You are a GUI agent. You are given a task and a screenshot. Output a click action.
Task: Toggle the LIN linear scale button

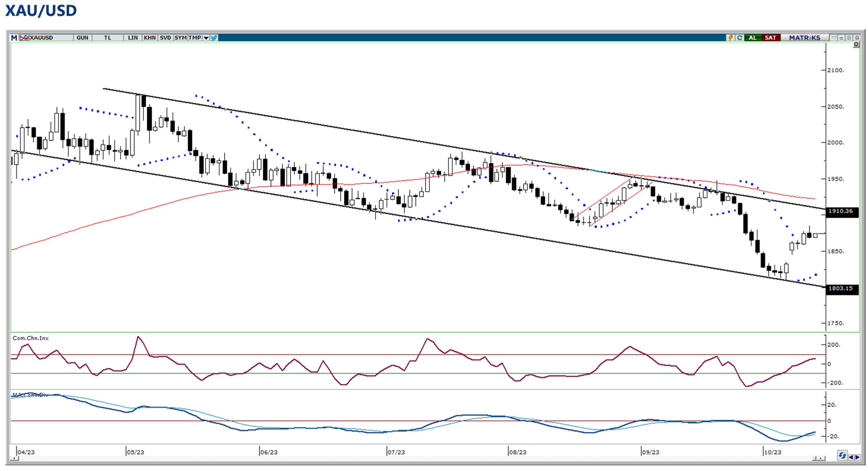[x=133, y=38]
